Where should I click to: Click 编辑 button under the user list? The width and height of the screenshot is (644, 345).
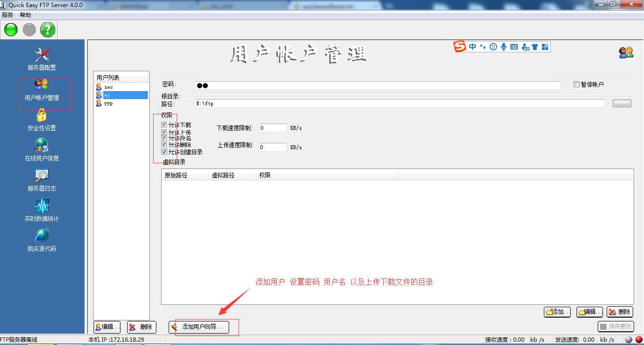pyautogui.click(x=107, y=327)
